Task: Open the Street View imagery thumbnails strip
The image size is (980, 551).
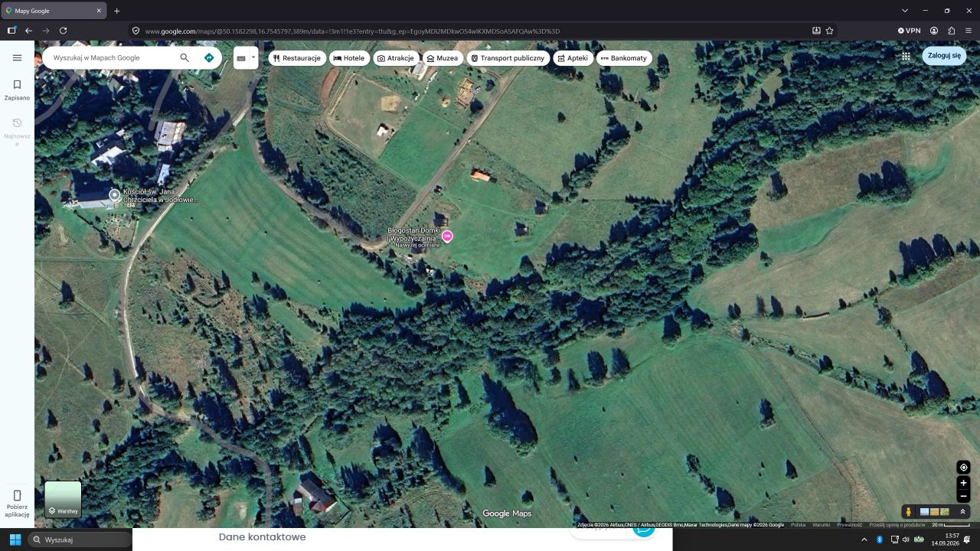Action: (934, 512)
